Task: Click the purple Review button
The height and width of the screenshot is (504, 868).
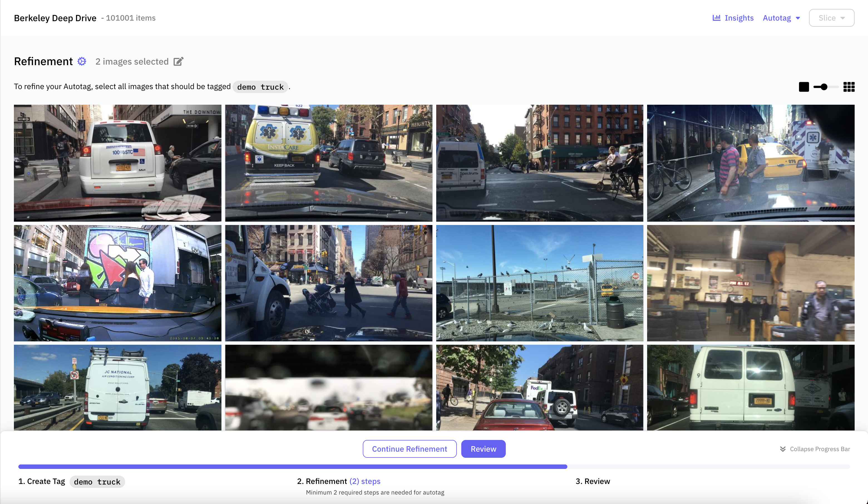Action: pyautogui.click(x=483, y=449)
